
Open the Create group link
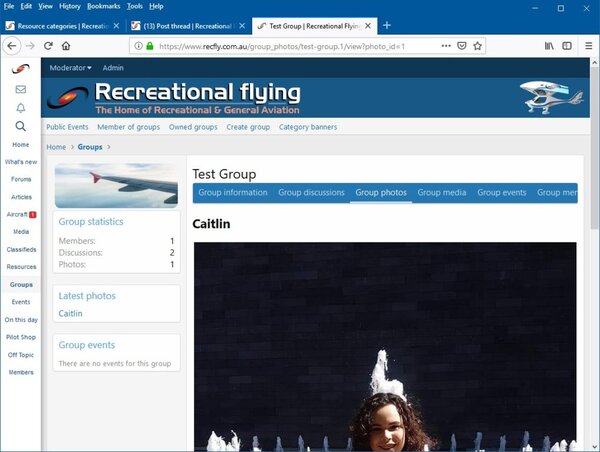click(248, 127)
